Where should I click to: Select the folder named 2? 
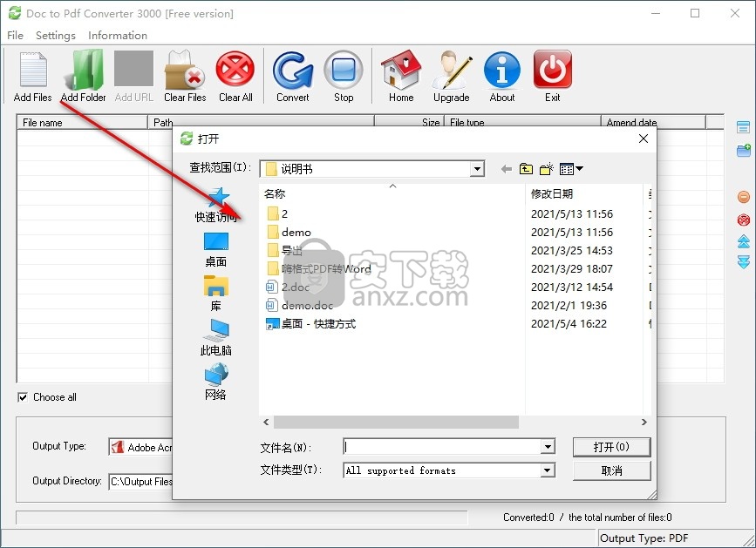pos(277,213)
